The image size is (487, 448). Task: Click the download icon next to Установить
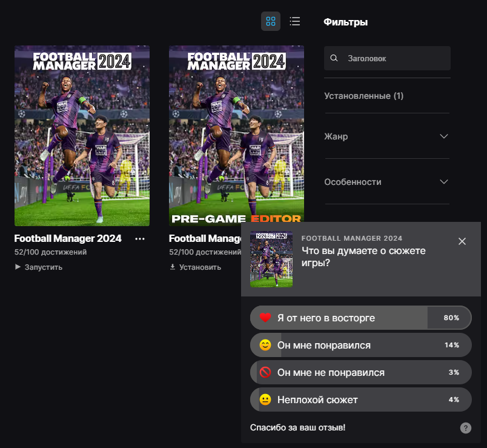tap(173, 267)
